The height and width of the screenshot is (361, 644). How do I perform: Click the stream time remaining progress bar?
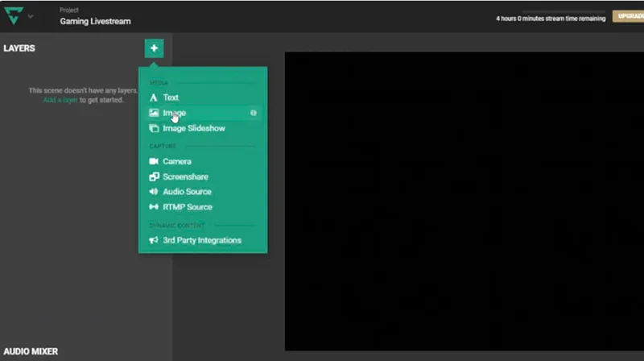coord(563,11)
